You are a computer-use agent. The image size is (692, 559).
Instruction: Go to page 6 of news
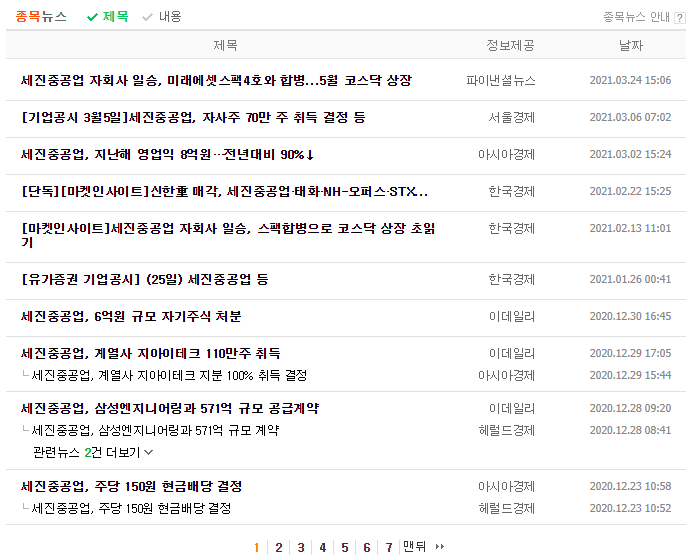click(x=367, y=548)
